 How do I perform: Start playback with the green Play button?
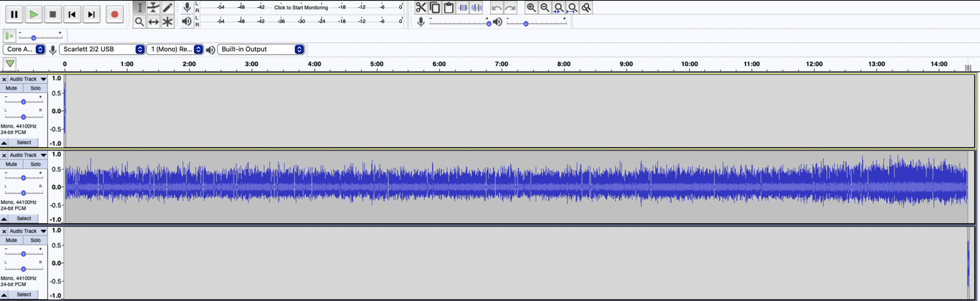[33, 14]
